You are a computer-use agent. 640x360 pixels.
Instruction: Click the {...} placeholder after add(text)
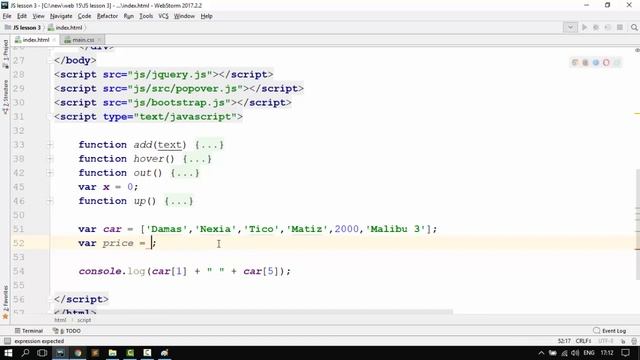pos(209,144)
